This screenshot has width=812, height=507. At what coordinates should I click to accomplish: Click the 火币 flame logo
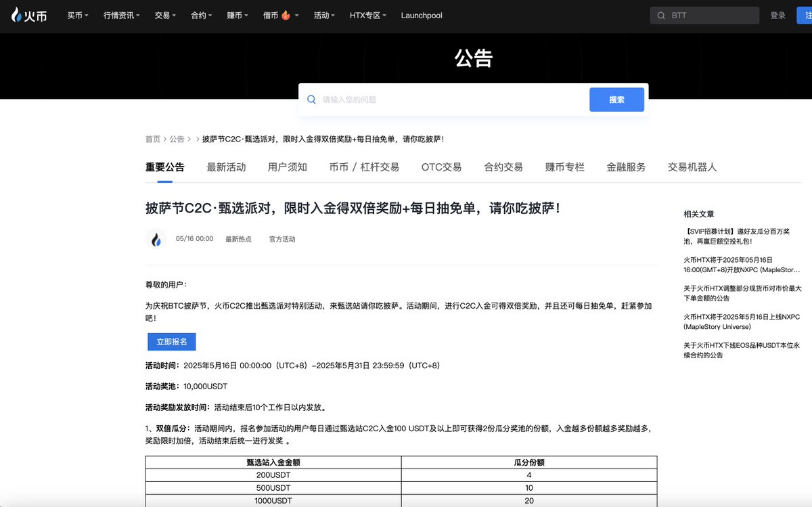point(29,15)
